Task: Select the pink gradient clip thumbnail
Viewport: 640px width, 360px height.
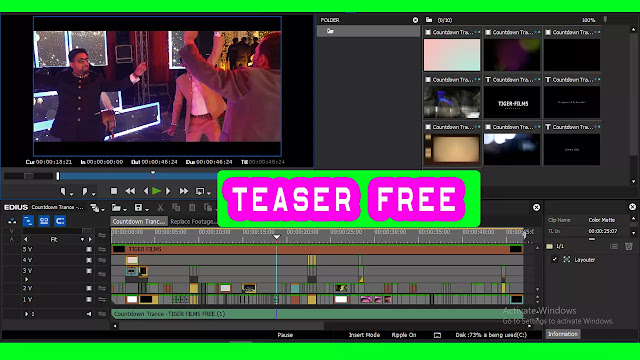Action: point(452,55)
